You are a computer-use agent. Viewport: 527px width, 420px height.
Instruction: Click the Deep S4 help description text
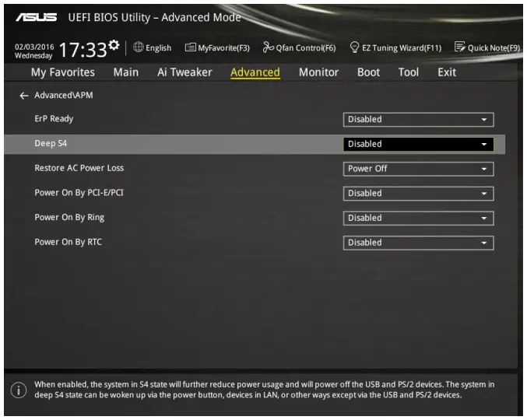(264, 390)
